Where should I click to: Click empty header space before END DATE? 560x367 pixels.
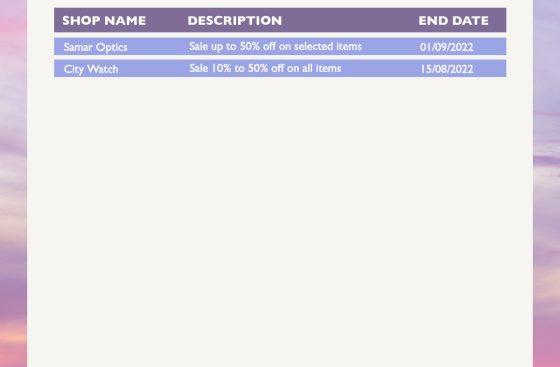(x=350, y=20)
